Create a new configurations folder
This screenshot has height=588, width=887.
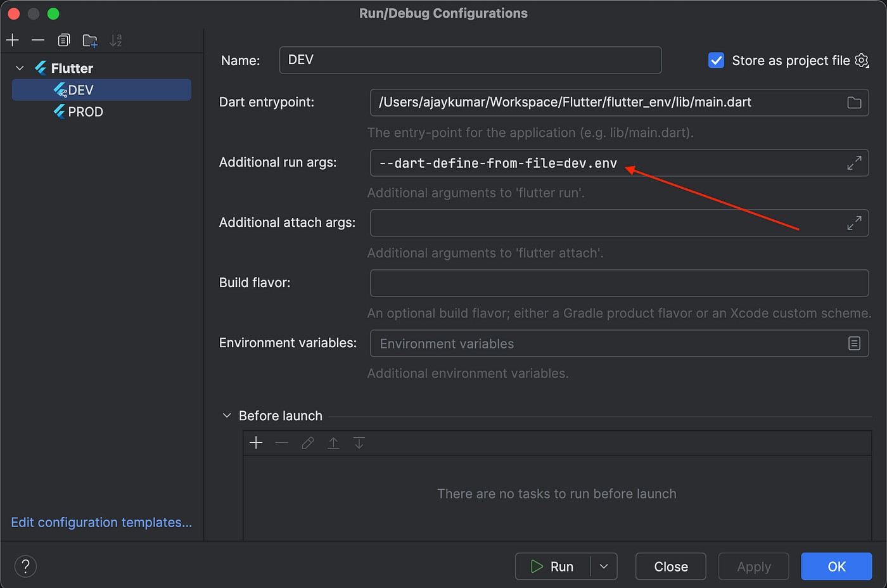click(90, 41)
